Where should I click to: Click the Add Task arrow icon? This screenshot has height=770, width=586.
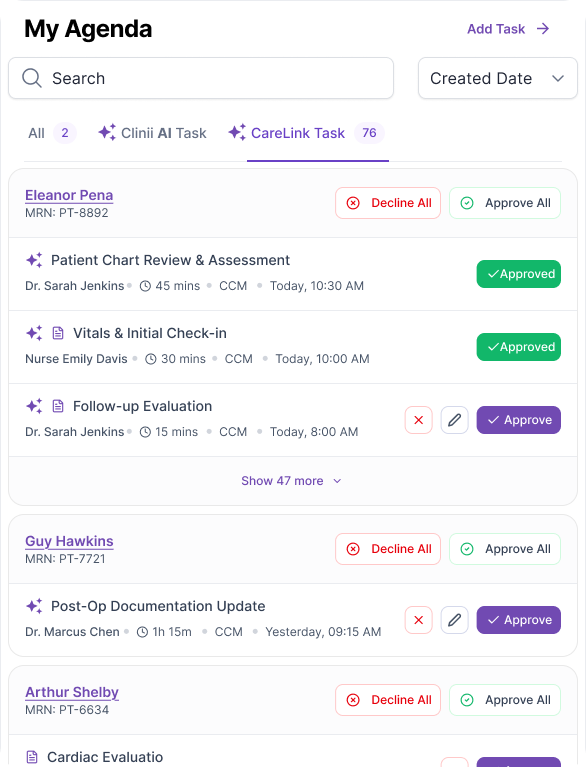543,29
